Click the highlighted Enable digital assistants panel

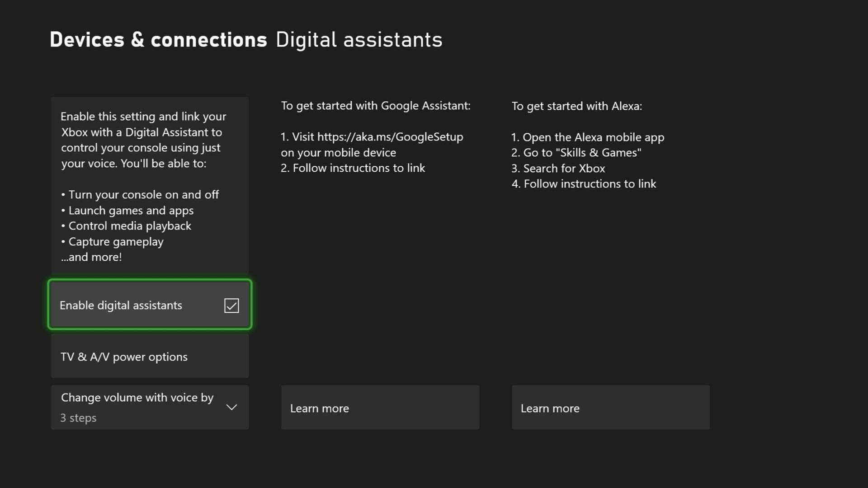tap(150, 305)
